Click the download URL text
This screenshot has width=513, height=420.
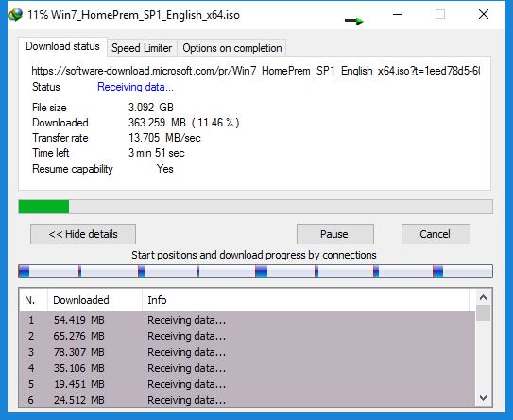pyautogui.click(x=255, y=71)
